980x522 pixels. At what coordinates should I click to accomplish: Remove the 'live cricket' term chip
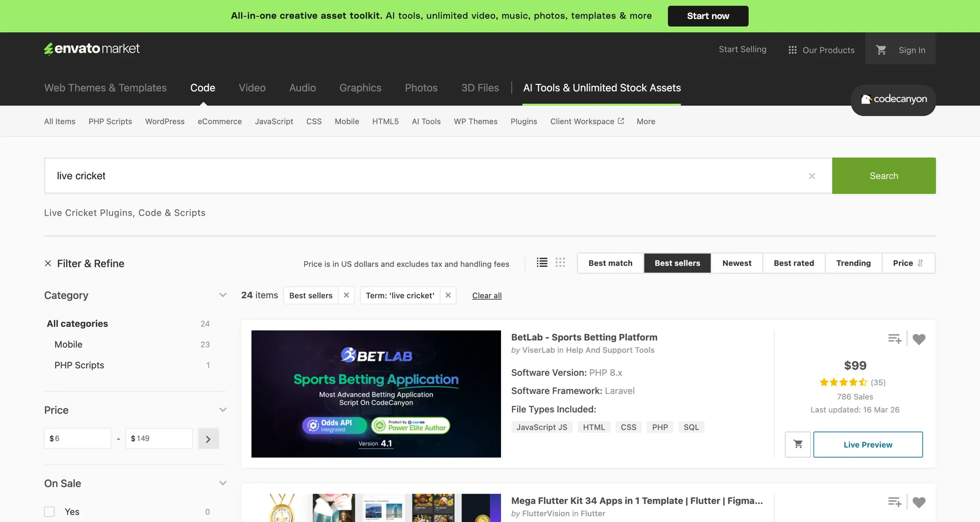[x=448, y=295]
